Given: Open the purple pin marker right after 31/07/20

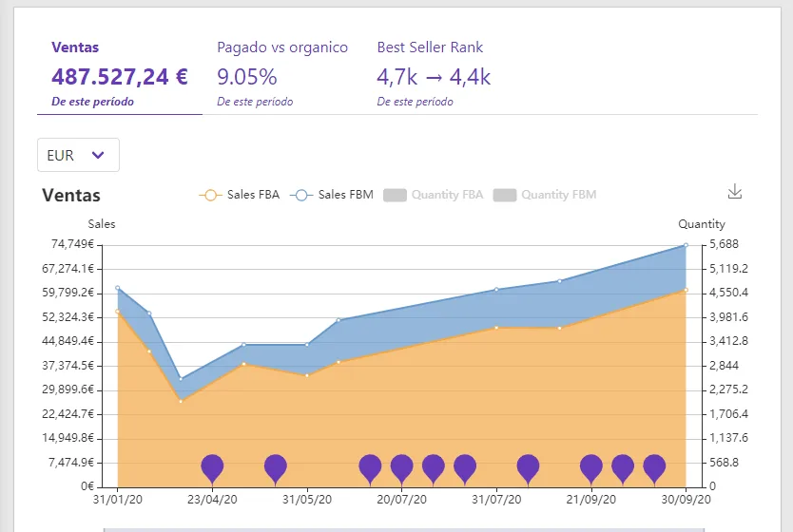Looking at the screenshot, I should click(x=528, y=469).
